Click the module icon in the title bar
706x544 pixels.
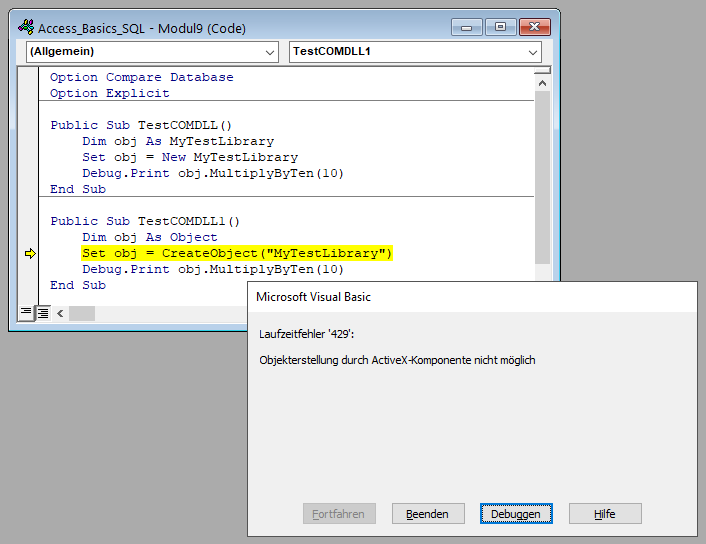(x=26, y=28)
